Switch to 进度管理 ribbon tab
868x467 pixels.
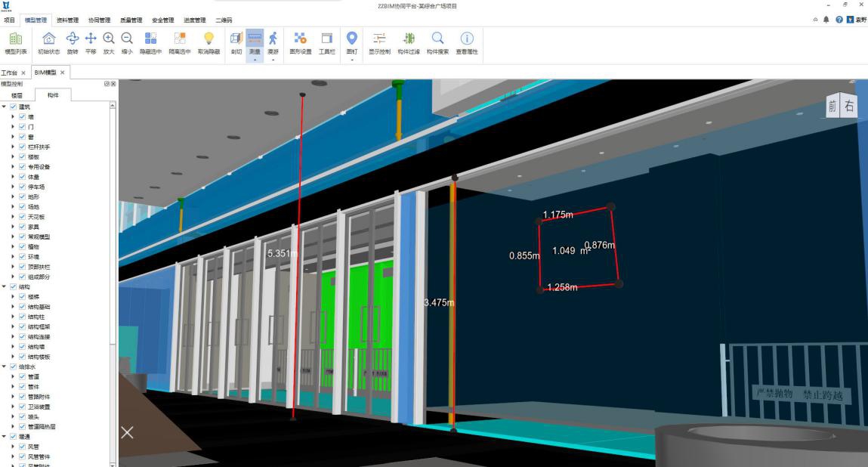(195, 20)
